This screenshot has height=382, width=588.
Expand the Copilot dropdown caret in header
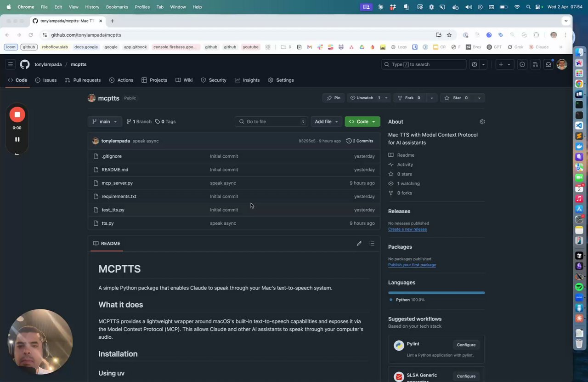tap(483, 64)
